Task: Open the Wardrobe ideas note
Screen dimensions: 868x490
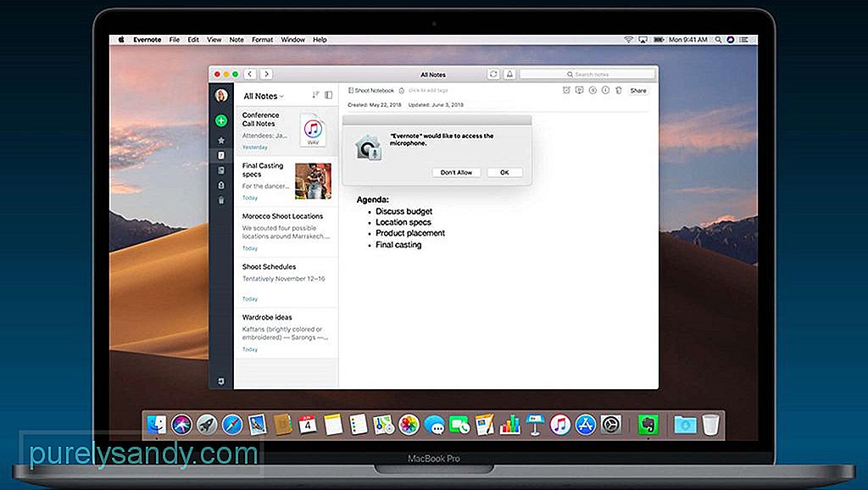Action: [287, 333]
